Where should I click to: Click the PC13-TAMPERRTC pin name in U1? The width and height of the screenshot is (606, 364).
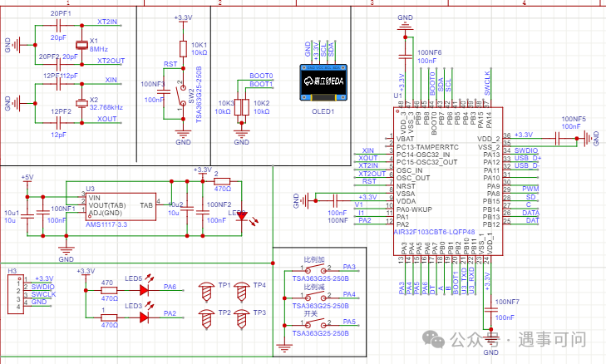click(427, 147)
